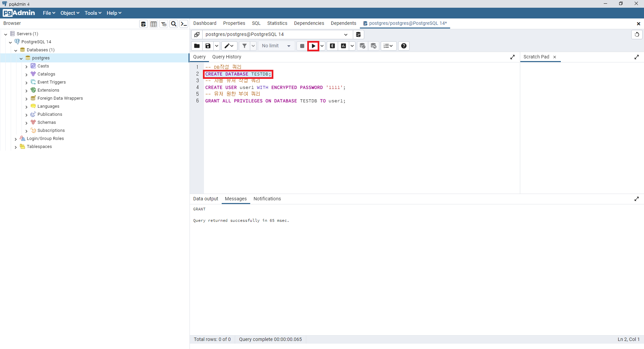The width and height of the screenshot is (644, 349).
Task: Open the connection selector dropdown
Action: click(x=277, y=35)
